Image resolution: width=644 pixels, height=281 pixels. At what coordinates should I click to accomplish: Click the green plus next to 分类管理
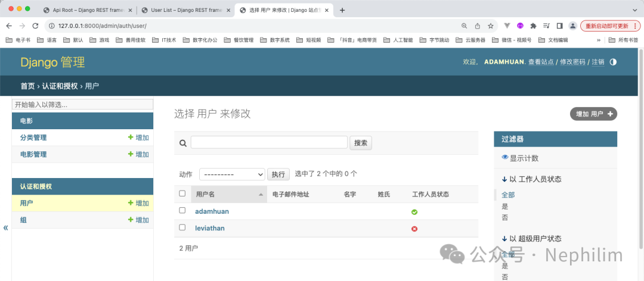(131, 138)
